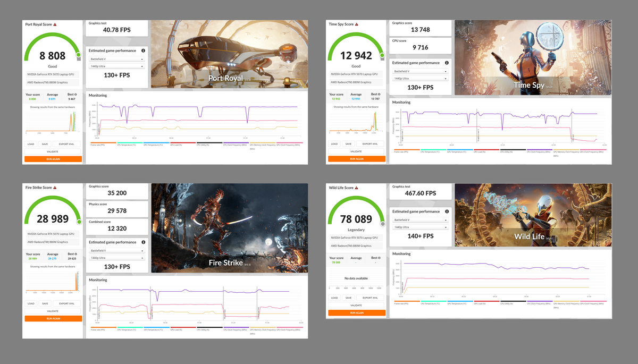Viewport: 638px width, 364px height.
Task: Click the Port Royal score value 8 808
Action: pyautogui.click(x=53, y=56)
